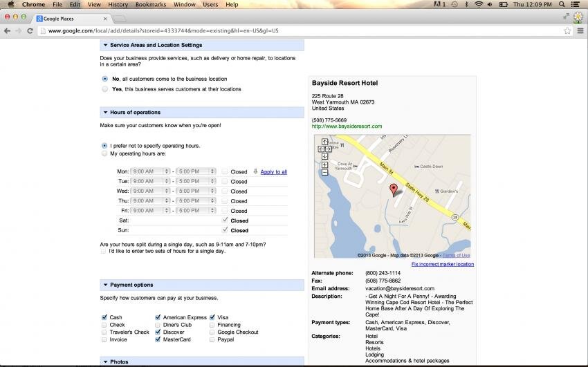588x367 pixels.
Task: Uncheck the Cash payment option
Action: click(104, 317)
